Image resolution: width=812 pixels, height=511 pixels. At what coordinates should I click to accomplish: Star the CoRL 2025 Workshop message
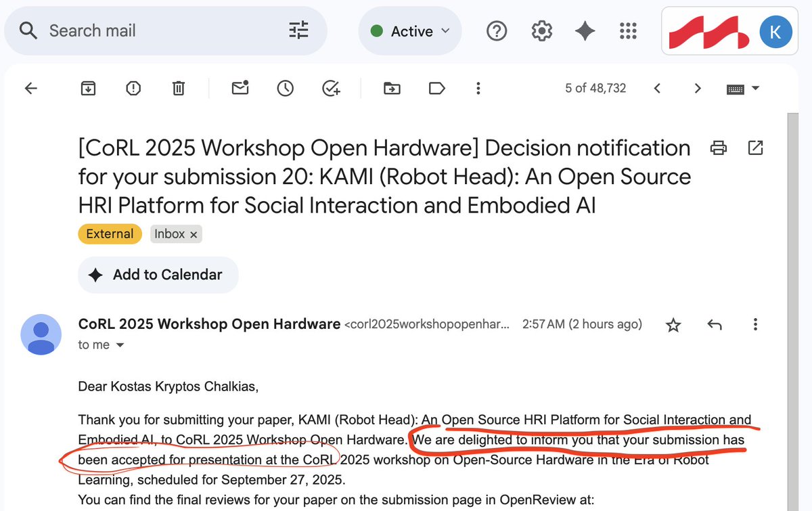(673, 325)
